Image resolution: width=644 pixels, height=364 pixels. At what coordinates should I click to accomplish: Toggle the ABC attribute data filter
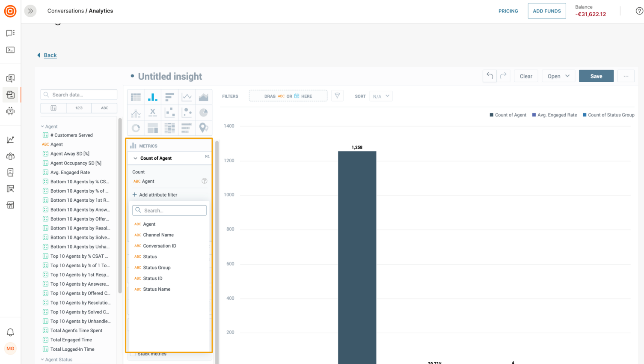[x=104, y=108]
